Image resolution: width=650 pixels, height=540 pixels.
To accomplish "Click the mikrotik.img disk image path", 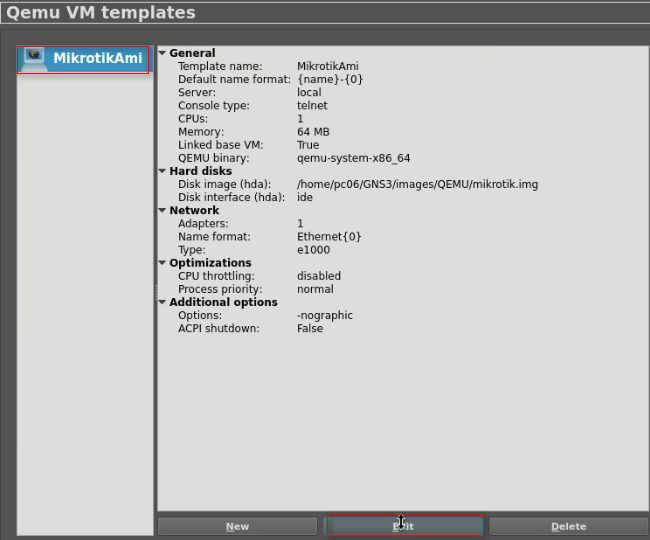I will pyautogui.click(x=417, y=184).
